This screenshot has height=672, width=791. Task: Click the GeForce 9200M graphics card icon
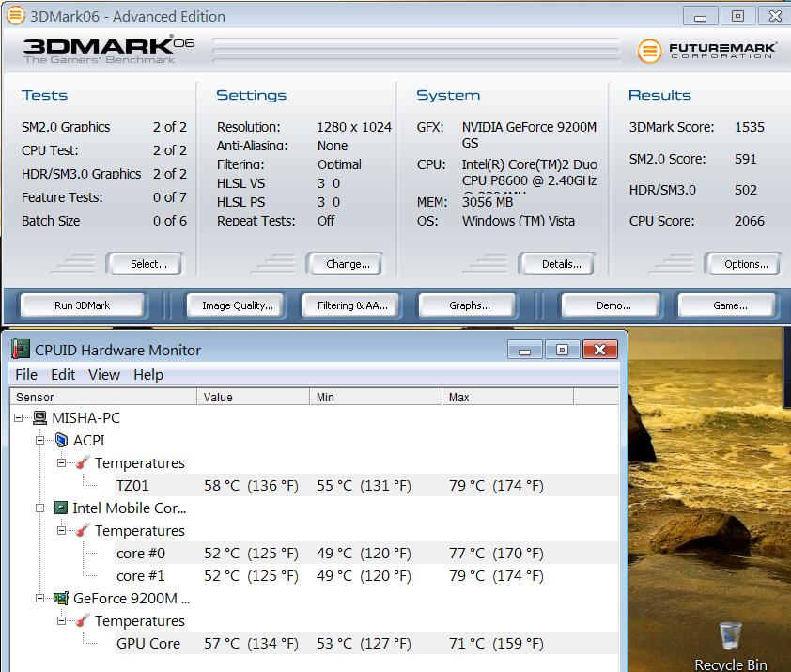pyautogui.click(x=61, y=599)
